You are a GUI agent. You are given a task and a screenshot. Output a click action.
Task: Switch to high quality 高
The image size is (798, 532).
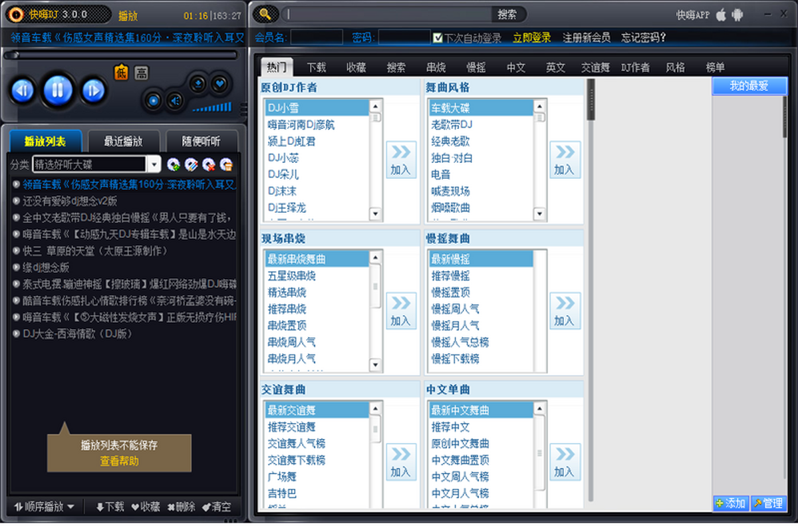pos(142,72)
